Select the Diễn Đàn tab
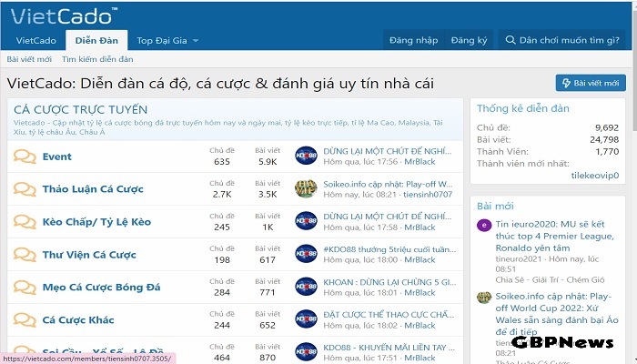This screenshot has height=364, width=637. (96, 40)
